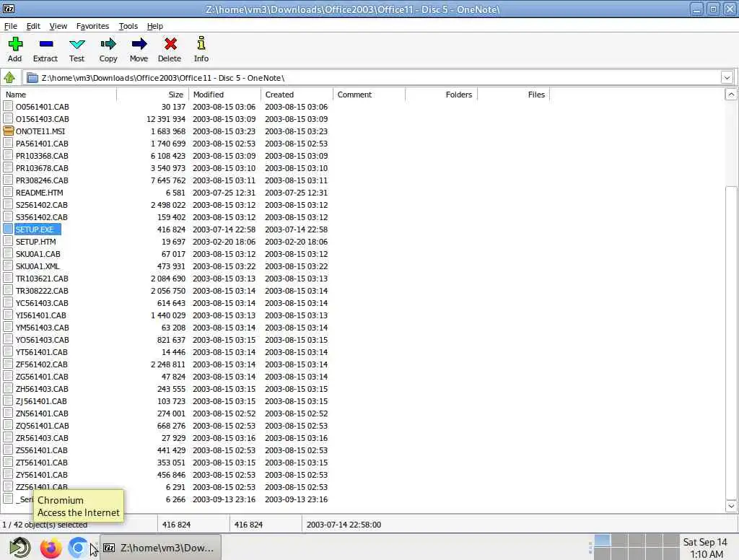Click the 7z window title icon

coord(9,9)
